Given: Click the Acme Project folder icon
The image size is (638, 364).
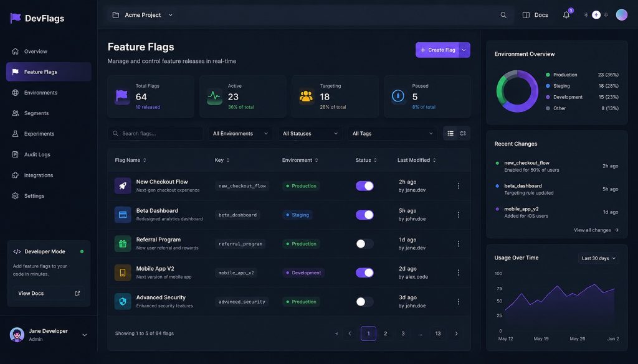Looking at the screenshot, I should click(x=115, y=15).
